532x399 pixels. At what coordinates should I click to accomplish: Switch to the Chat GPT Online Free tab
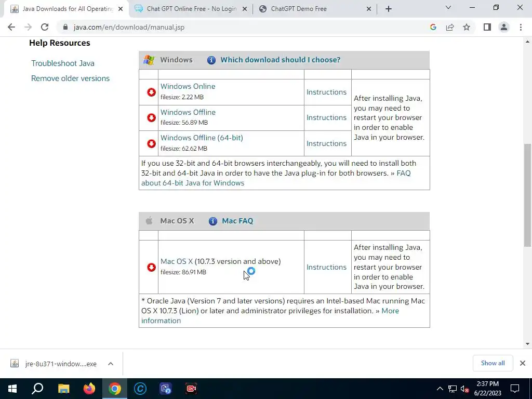click(x=191, y=9)
